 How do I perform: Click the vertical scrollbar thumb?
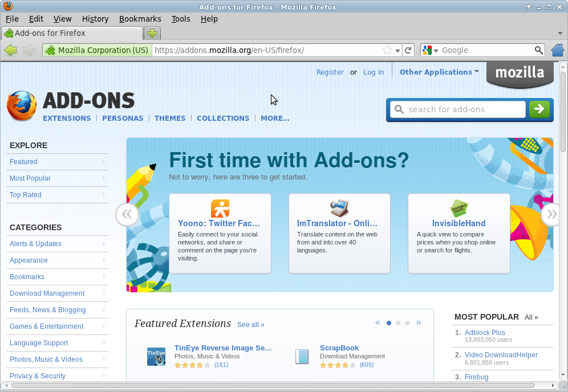point(563,111)
